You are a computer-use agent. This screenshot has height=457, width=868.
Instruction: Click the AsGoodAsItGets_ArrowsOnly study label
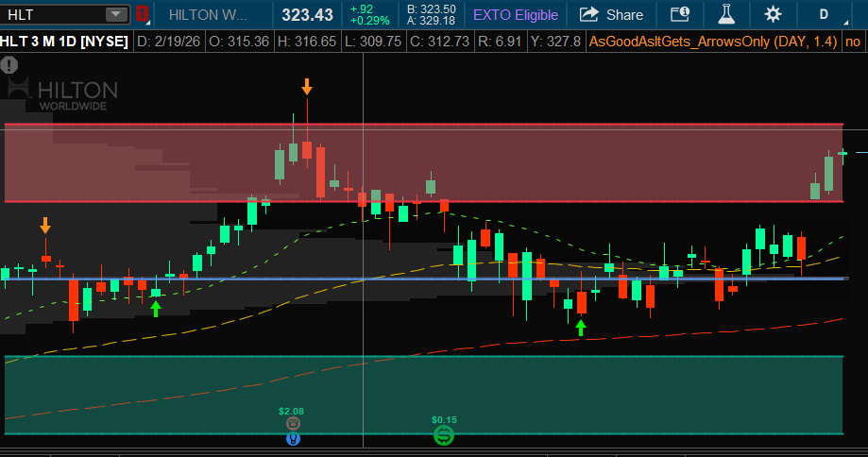712,42
